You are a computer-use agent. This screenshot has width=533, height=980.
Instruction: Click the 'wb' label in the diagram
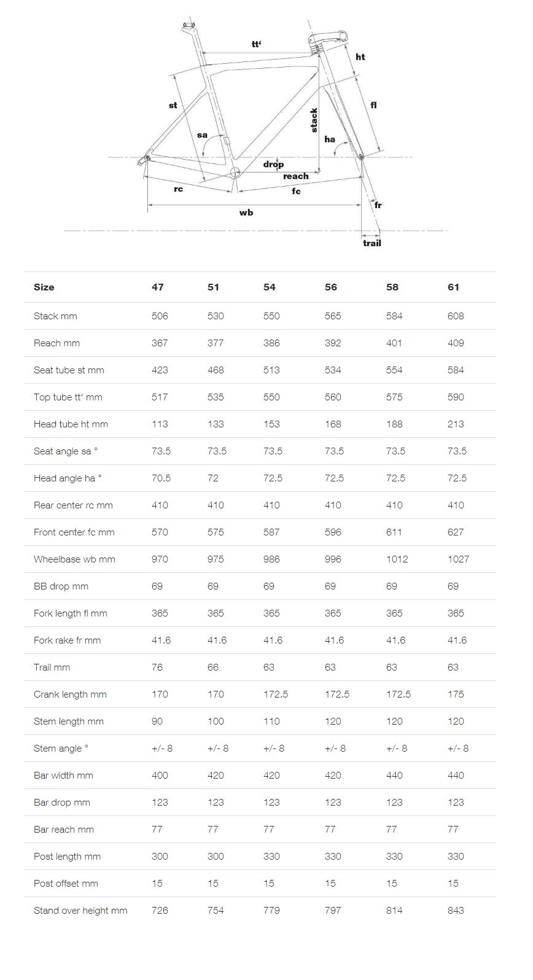(x=246, y=212)
